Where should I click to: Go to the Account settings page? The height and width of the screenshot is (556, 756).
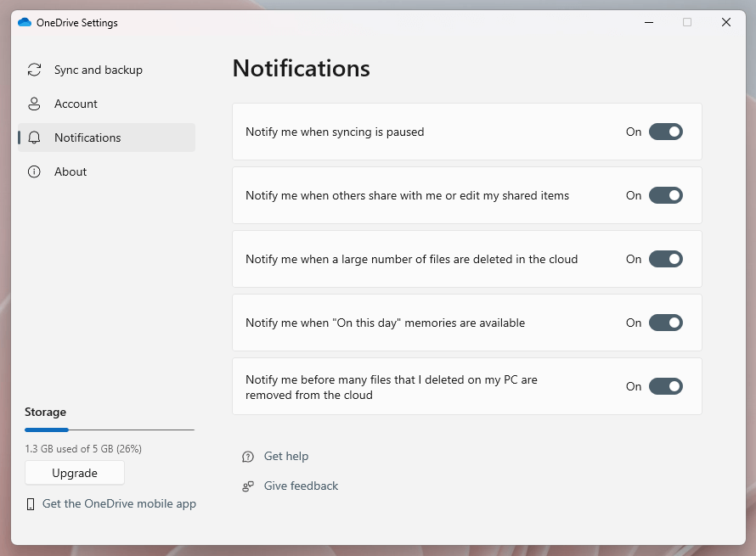[x=76, y=104]
